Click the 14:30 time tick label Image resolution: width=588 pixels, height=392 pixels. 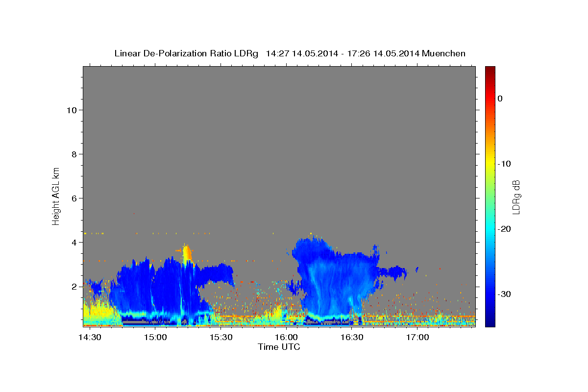(90, 338)
